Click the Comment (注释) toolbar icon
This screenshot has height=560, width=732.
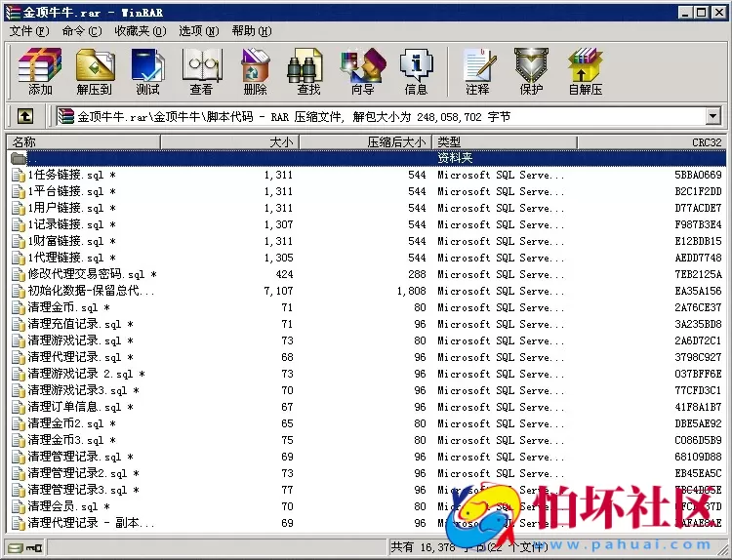pos(477,71)
